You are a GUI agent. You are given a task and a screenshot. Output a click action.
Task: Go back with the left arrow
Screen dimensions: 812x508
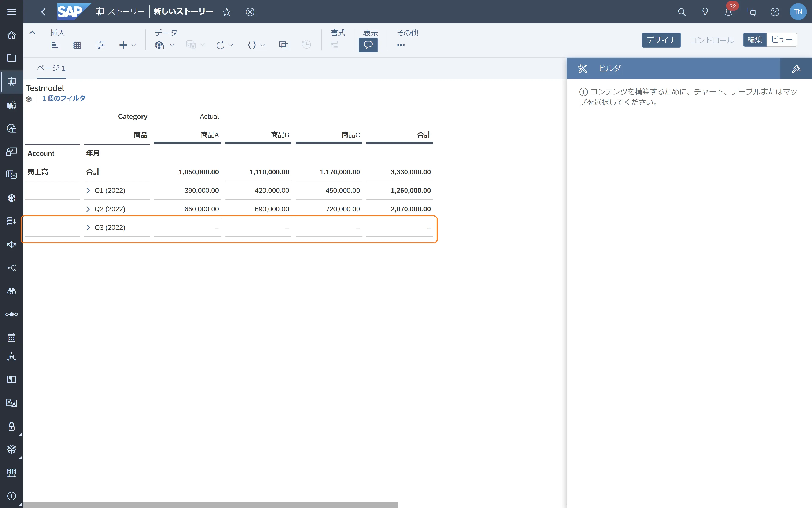tap(43, 12)
